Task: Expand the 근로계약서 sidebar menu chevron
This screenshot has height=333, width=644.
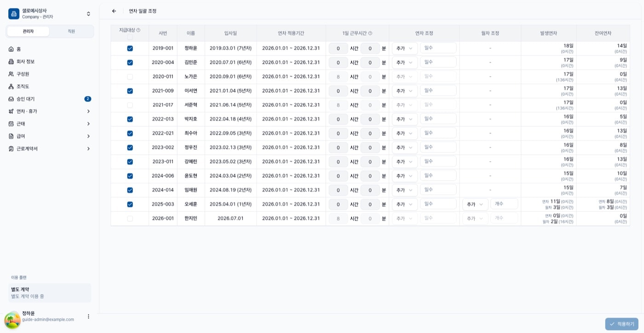Action: pos(88,148)
